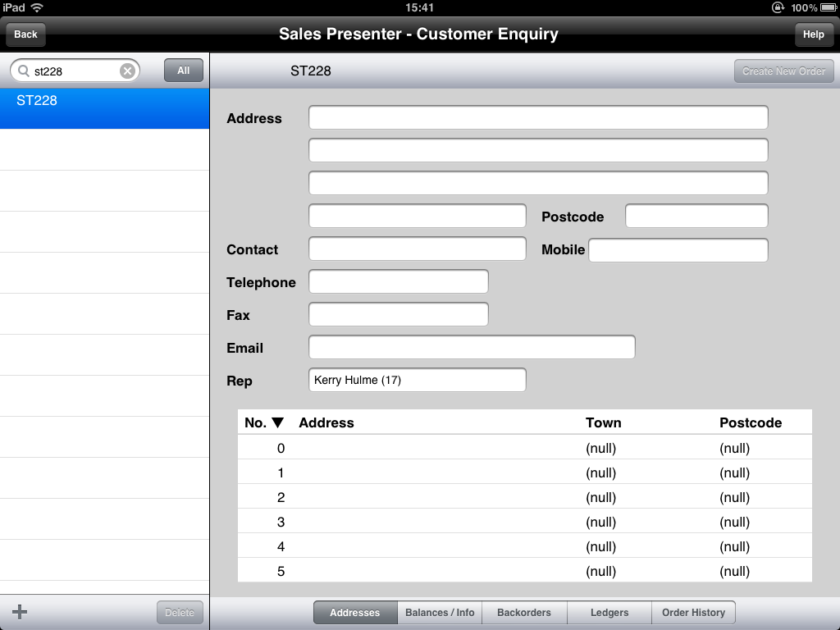This screenshot has width=840, height=630.
Task: Open the Backorders tab
Action: click(524, 613)
